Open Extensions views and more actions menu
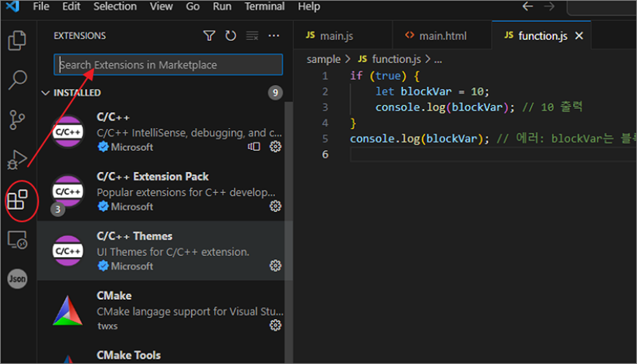 [x=274, y=36]
